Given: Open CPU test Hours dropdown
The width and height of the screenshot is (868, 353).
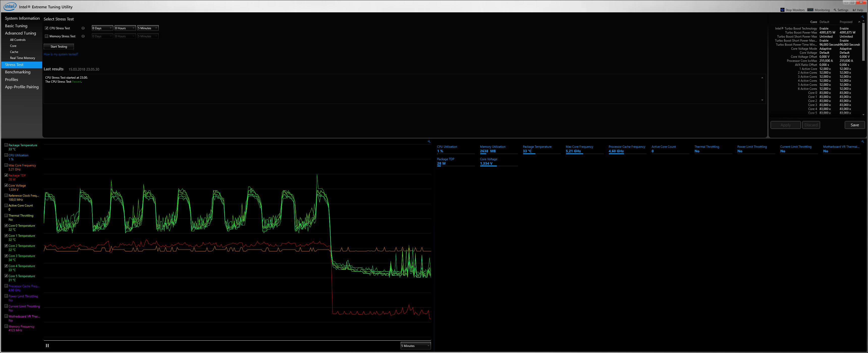Looking at the screenshot, I should (x=125, y=28).
